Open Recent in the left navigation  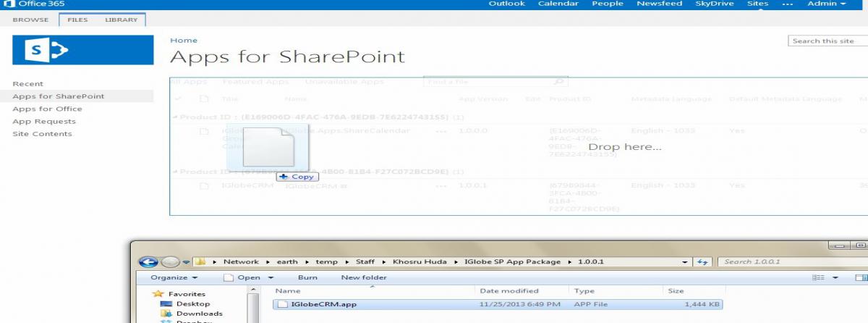point(28,84)
